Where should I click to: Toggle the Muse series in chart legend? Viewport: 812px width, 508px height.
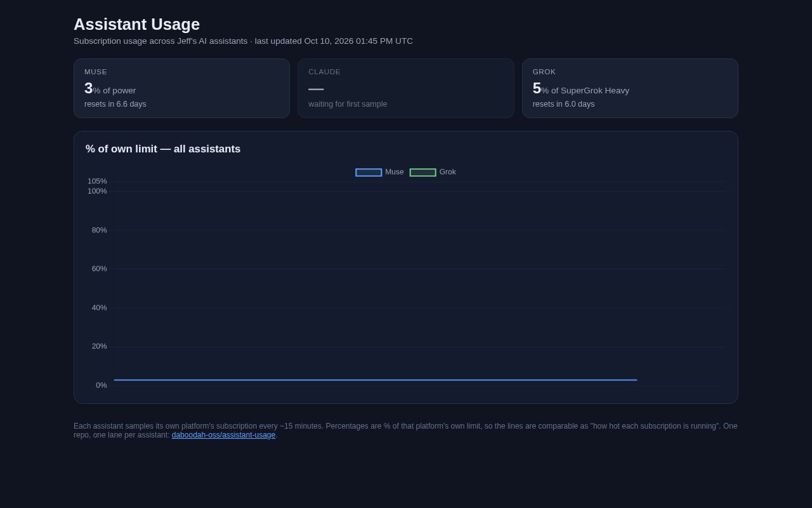379,172
